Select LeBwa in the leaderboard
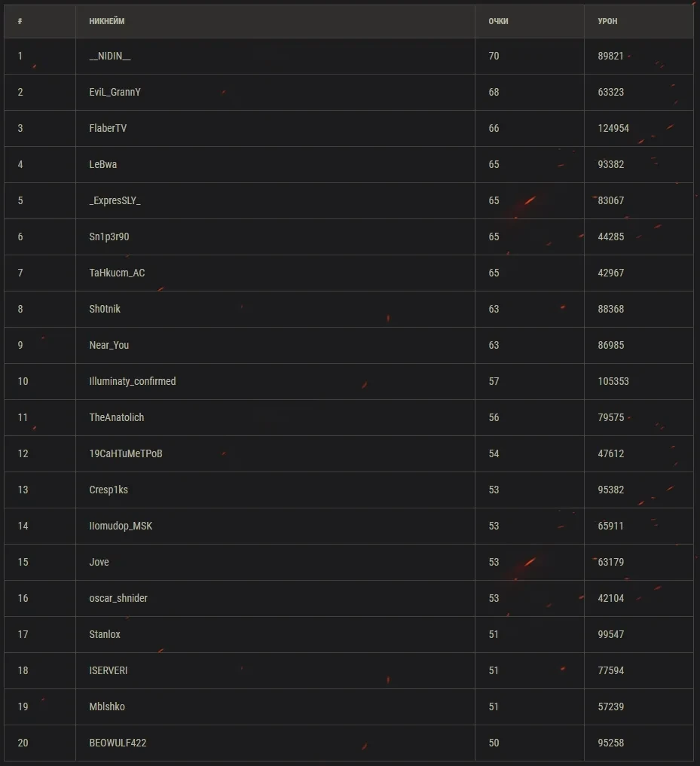This screenshot has width=700, height=766. point(103,165)
